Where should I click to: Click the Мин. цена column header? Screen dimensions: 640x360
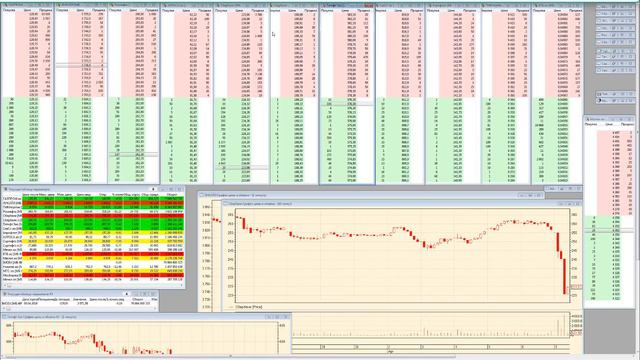tap(64, 195)
